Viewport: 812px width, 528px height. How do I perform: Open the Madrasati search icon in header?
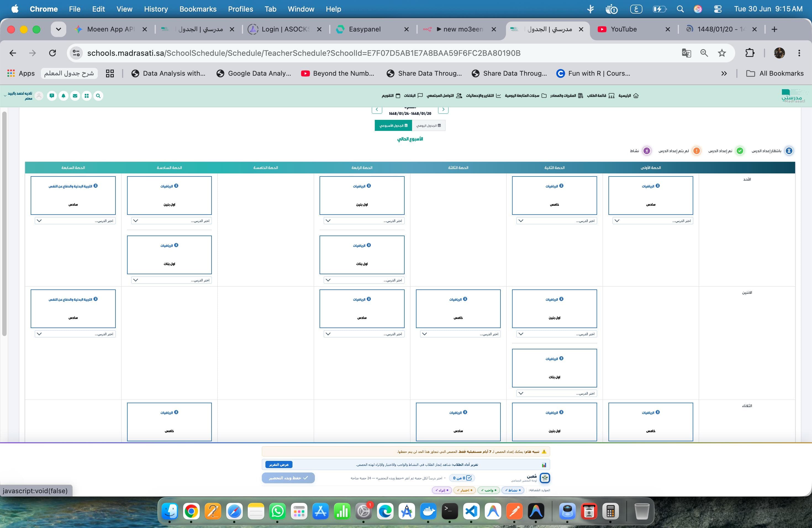pos(98,96)
